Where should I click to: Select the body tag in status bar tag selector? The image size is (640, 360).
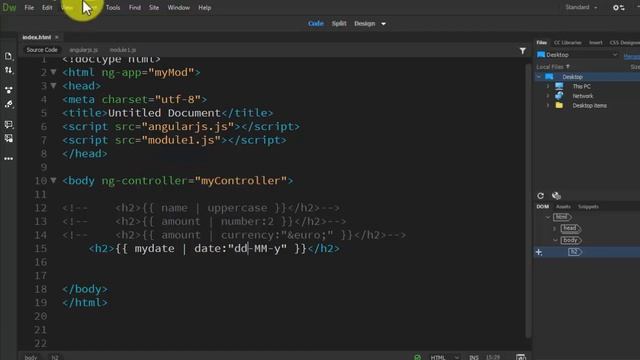click(x=31, y=357)
